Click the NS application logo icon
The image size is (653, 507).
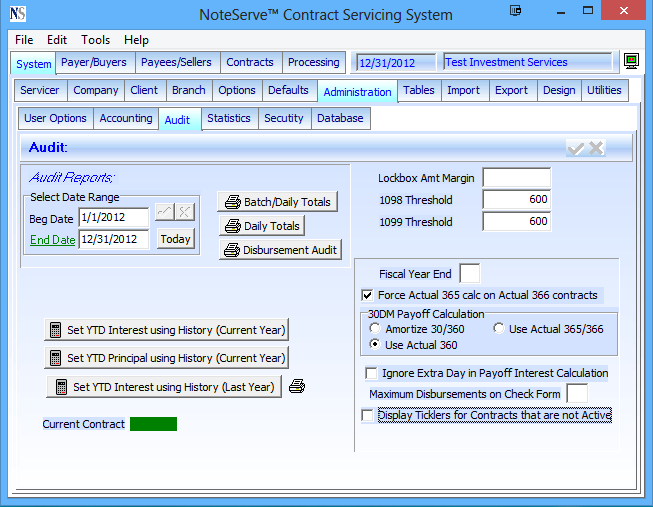[17, 14]
